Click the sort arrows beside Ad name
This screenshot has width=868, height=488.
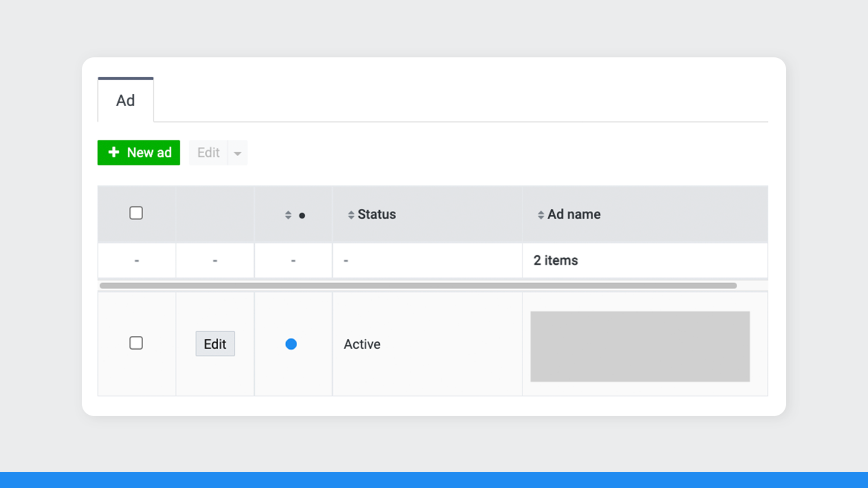click(x=541, y=215)
